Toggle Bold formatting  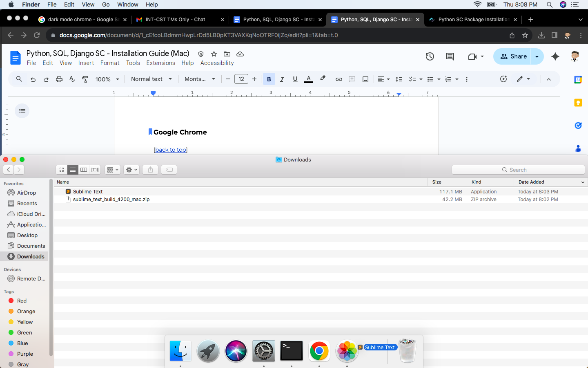pos(269,79)
